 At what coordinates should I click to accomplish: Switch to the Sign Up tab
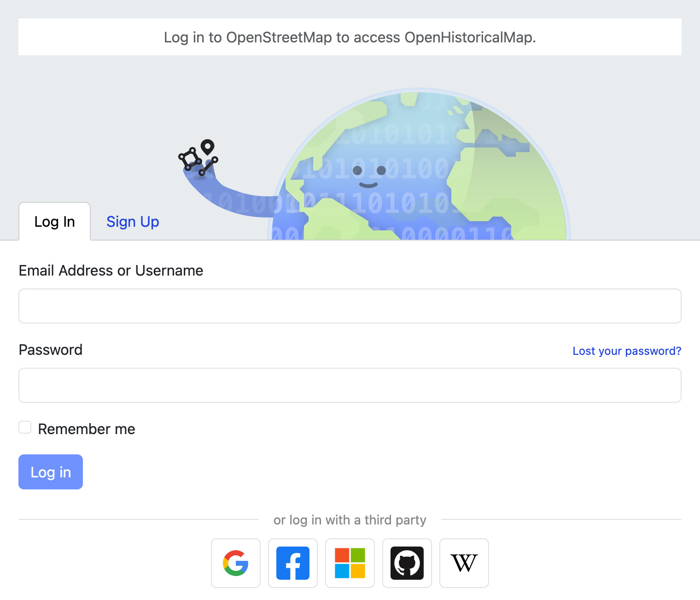(x=133, y=222)
